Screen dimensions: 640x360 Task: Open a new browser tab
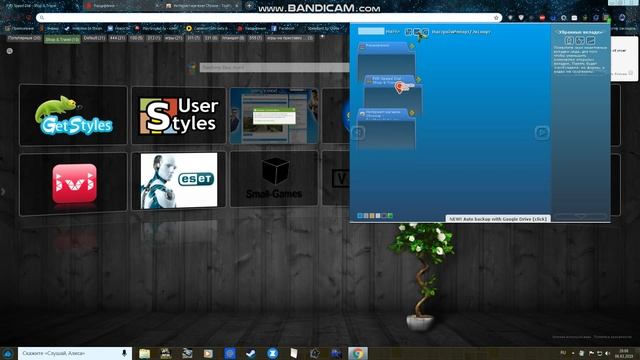249,6
